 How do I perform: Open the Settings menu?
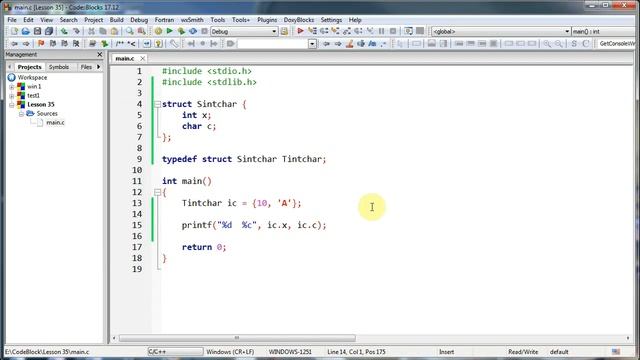click(x=331, y=20)
